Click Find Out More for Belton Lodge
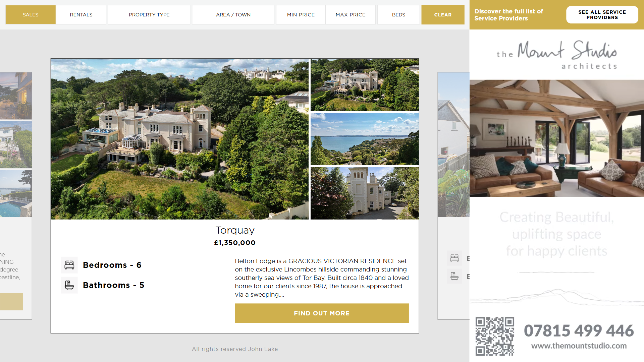Image resolution: width=644 pixels, height=362 pixels. pos(322,313)
